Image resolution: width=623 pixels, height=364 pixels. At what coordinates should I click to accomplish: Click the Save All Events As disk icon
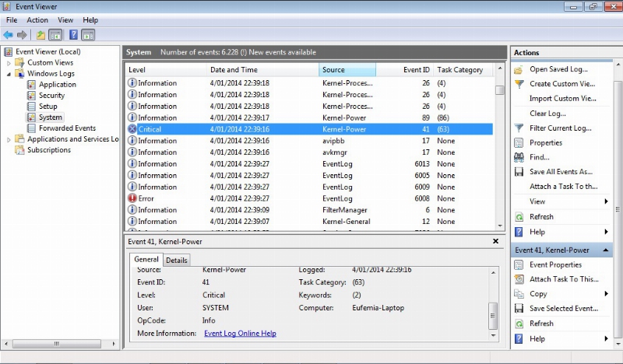pos(519,172)
